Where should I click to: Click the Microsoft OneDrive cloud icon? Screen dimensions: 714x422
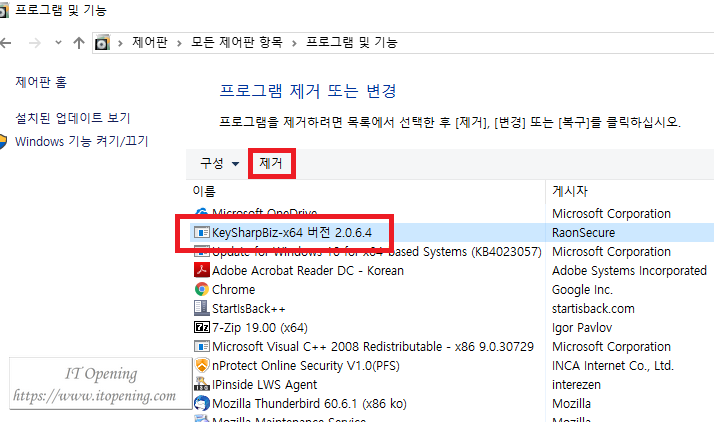[202, 213]
